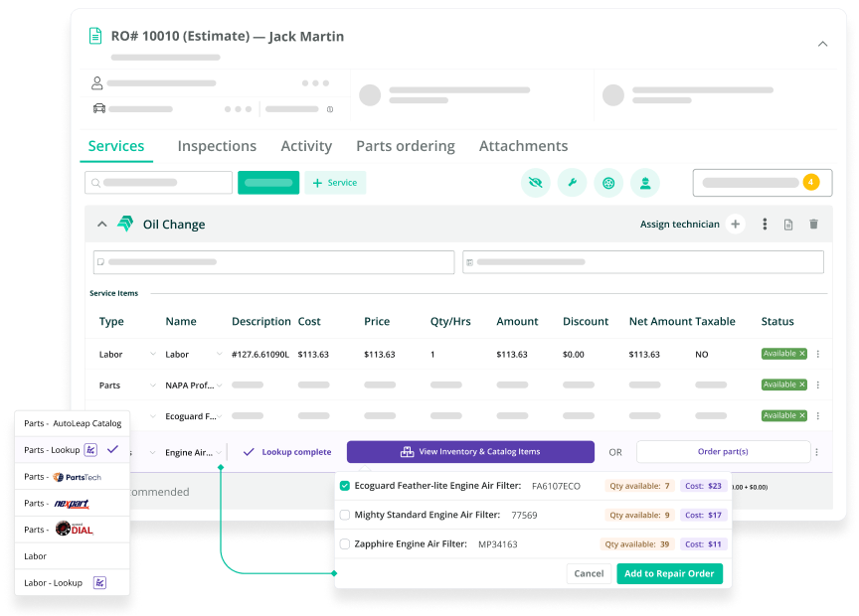Uncheck Ecoguard Feather-lite Engine Air Filter
859x616 pixels.
click(x=345, y=486)
